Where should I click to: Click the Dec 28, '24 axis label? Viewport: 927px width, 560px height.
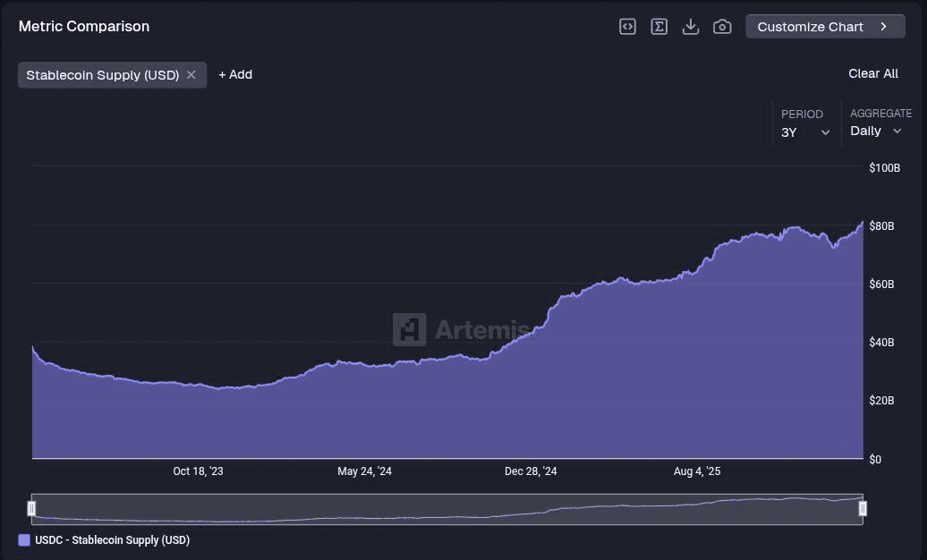531,471
